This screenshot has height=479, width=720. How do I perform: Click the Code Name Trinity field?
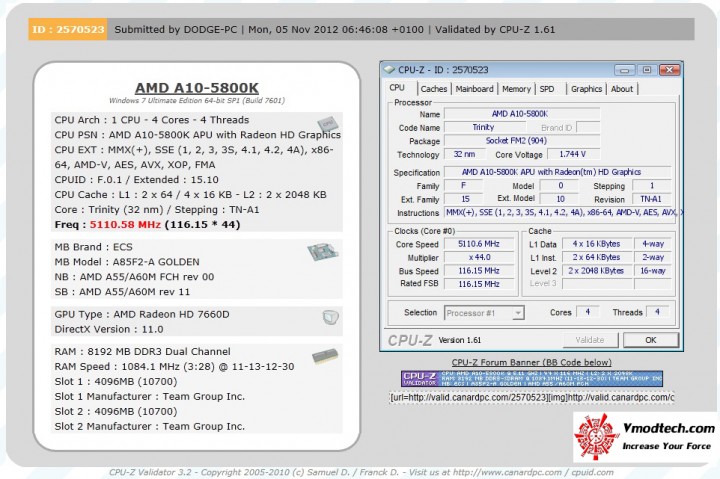pos(484,127)
